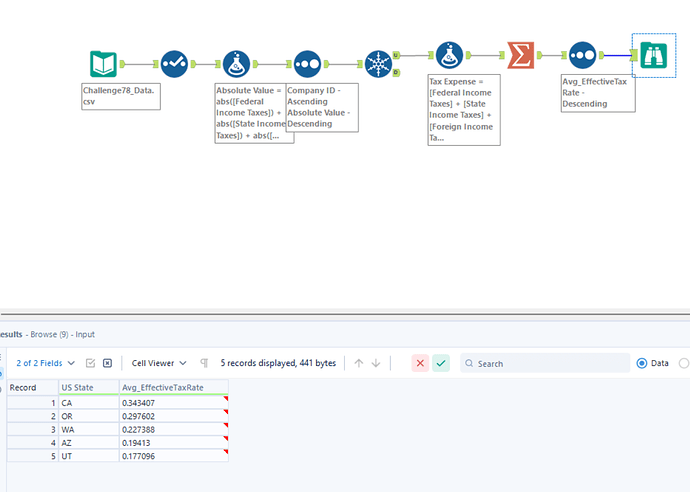Click the Sort tool for Company ID ascending

pos(307,64)
